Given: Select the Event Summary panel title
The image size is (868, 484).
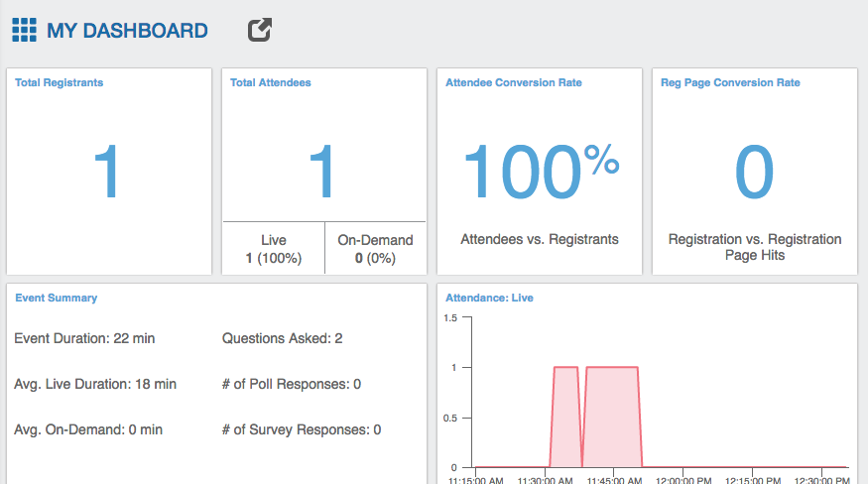Looking at the screenshot, I should tap(57, 298).
